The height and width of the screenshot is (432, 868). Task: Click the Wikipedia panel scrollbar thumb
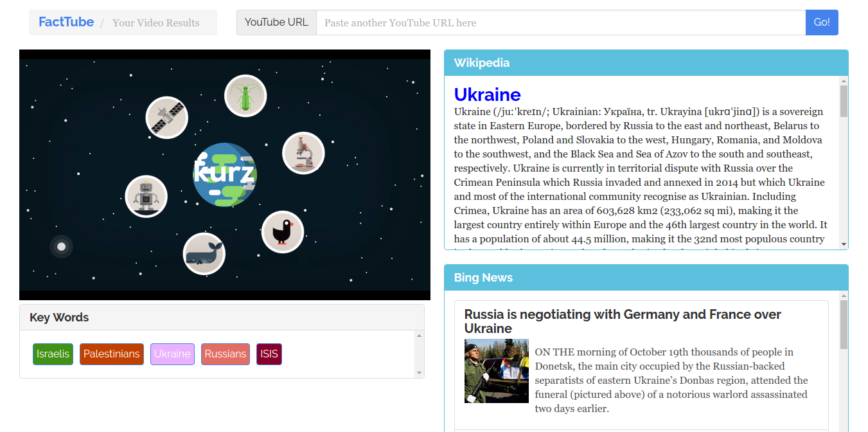pyautogui.click(x=844, y=102)
